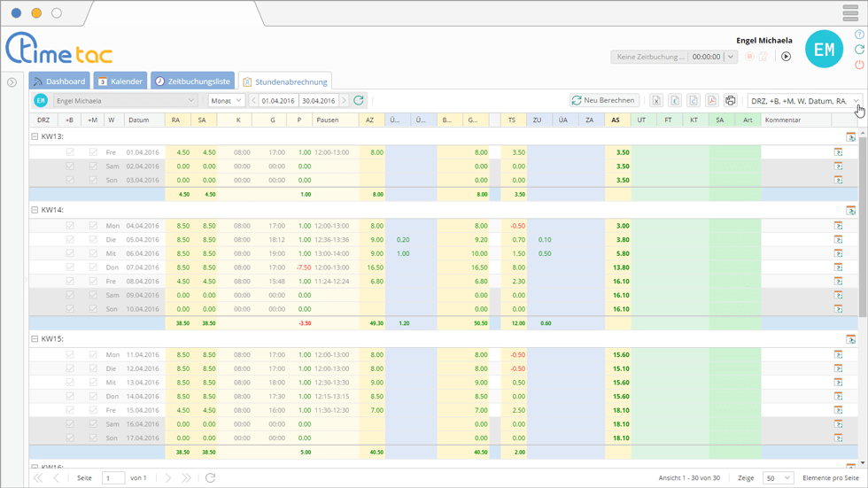
Task: Switch to the Zeitbuchungsliste tab
Action: 192,81
